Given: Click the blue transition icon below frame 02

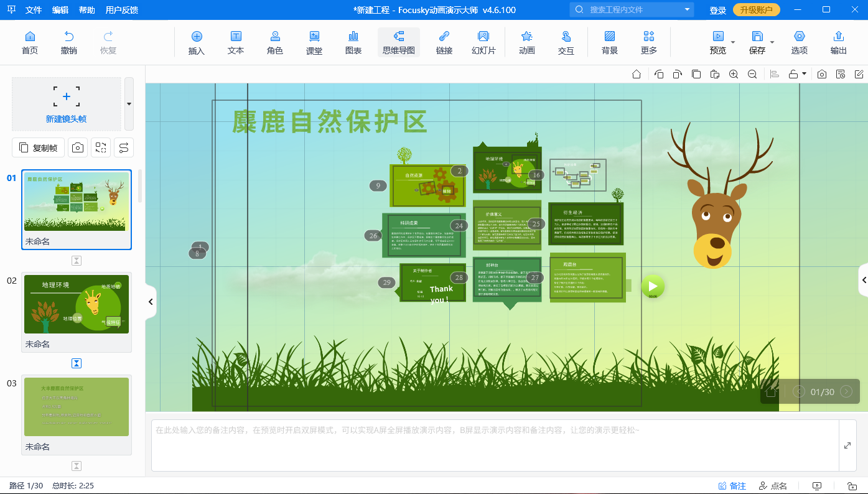Looking at the screenshot, I should tap(77, 363).
